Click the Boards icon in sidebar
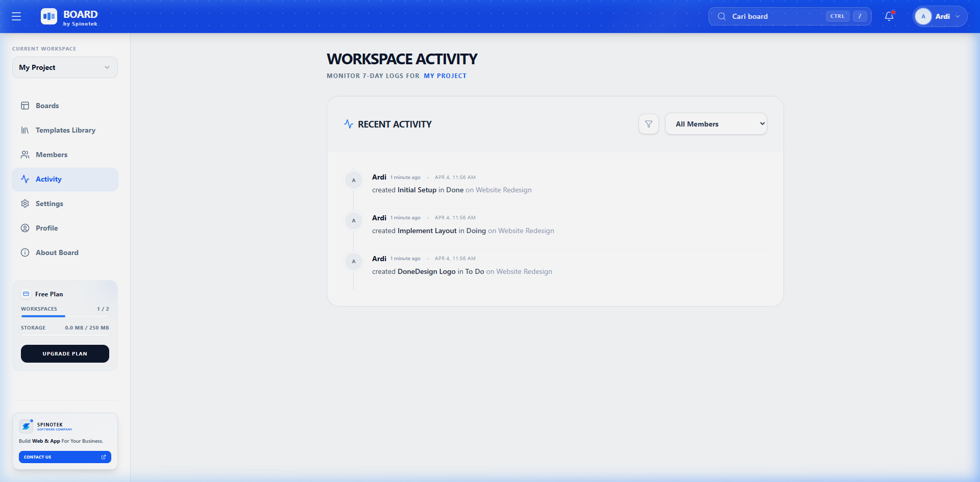This screenshot has width=980, height=482. coord(25,106)
